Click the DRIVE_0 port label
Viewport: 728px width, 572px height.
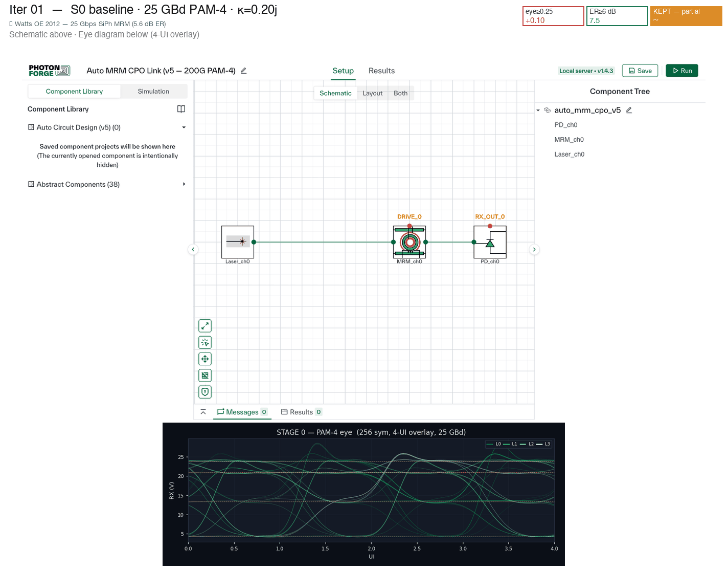(409, 217)
